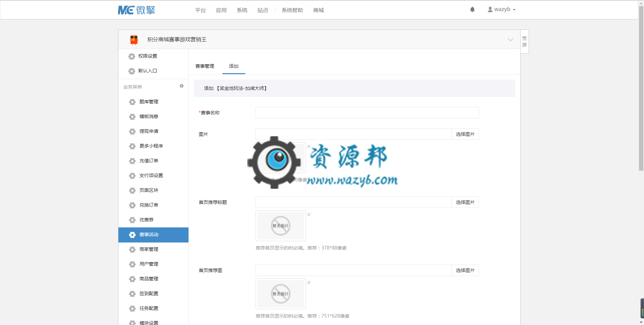Open 商家管理 in sidebar

point(149,249)
